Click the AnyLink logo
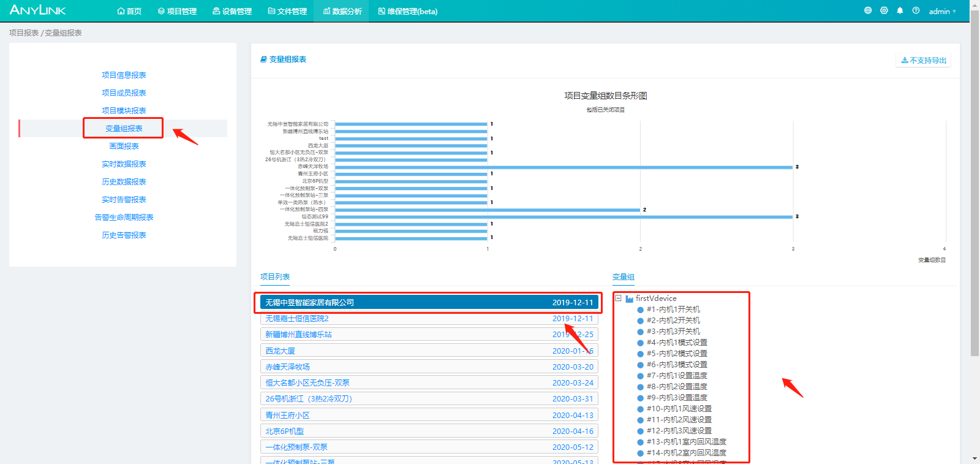 (x=37, y=10)
